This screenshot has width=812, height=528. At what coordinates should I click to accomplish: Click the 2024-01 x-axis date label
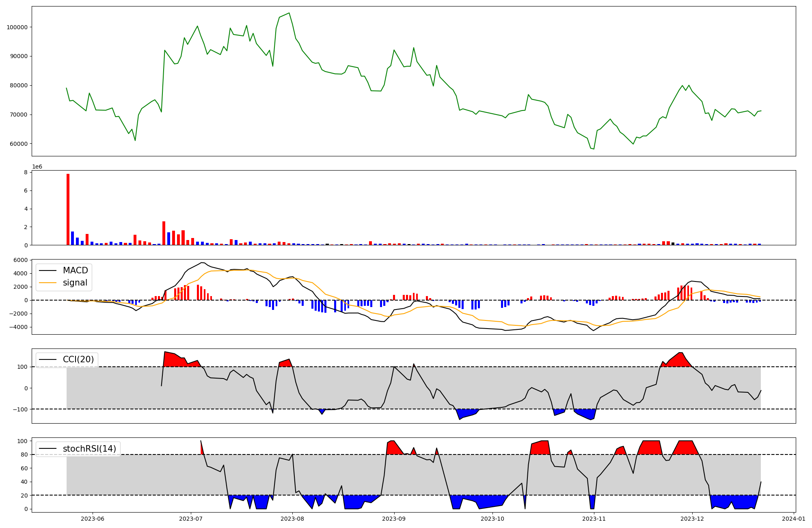[793, 519]
